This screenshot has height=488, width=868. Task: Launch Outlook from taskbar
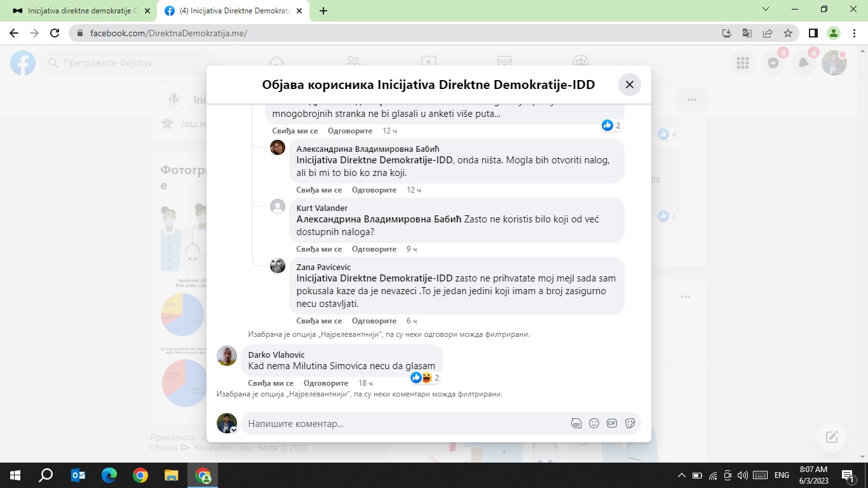[x=78, y=475]
